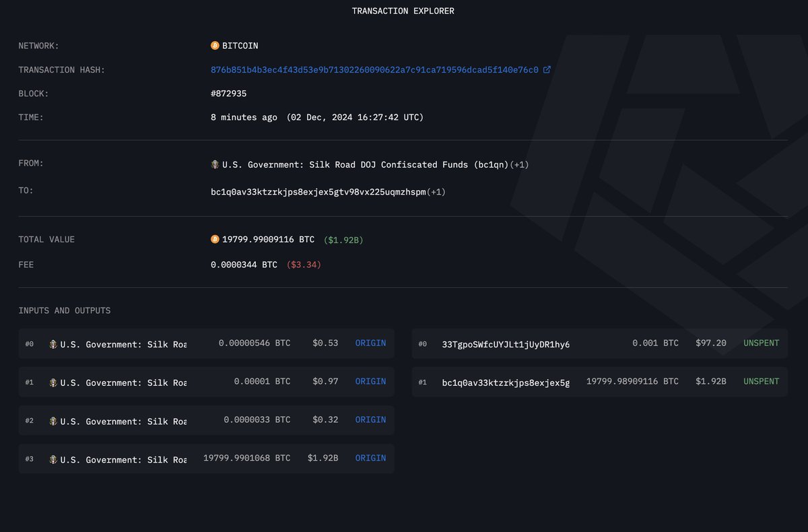The width and height of the screenshot is (808, 532).
Task: Click the U.S. Government entity icon in FROM row
Action: pos(215,164)
